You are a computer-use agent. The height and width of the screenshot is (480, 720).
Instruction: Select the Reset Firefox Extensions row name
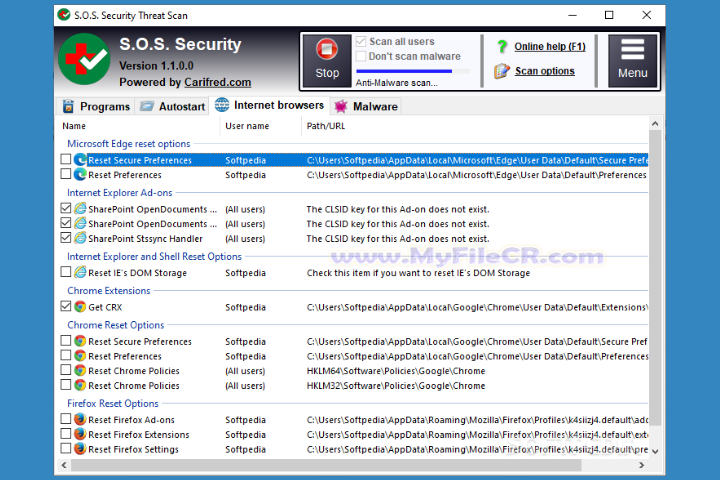139,435
